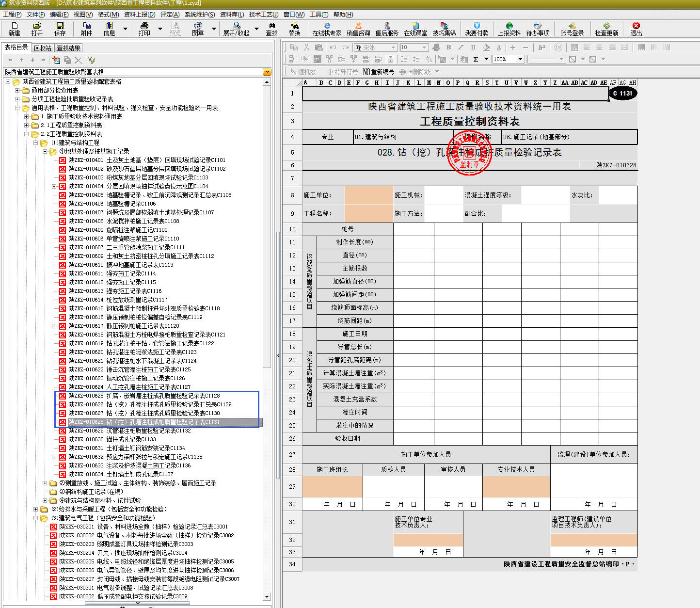This screenshot has height=608, width=700.
Task: Open the 文件(F) menu
Action: coord(36,15)
